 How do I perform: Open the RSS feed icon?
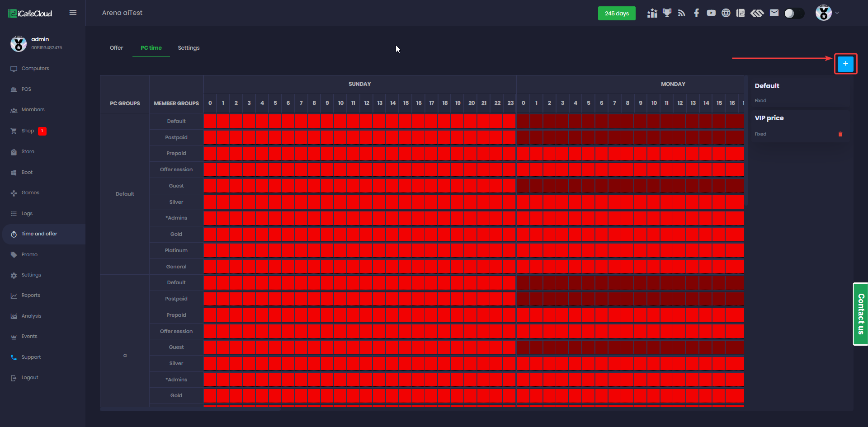click(682, 13)
